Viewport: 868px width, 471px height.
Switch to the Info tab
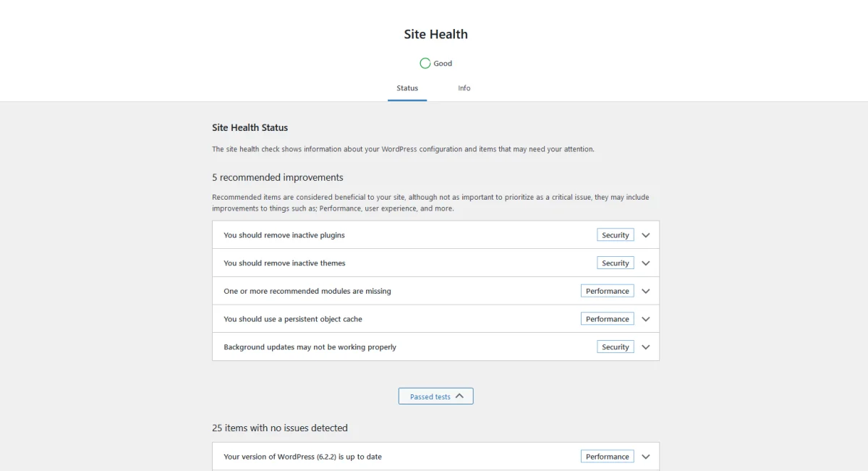point(464,88)
